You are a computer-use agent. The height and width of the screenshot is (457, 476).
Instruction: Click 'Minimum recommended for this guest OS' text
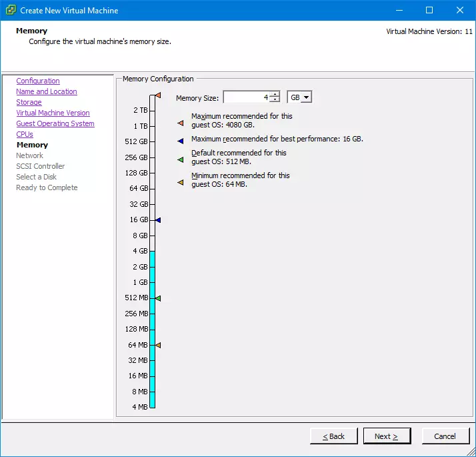pyautogui.click(x=241, y=180)
